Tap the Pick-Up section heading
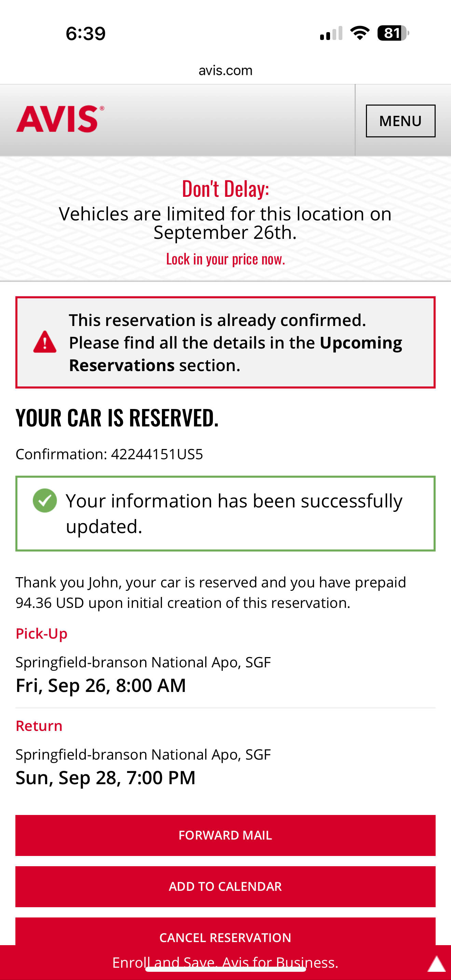This screenshot has width=451, height=980. click(41, 634)
